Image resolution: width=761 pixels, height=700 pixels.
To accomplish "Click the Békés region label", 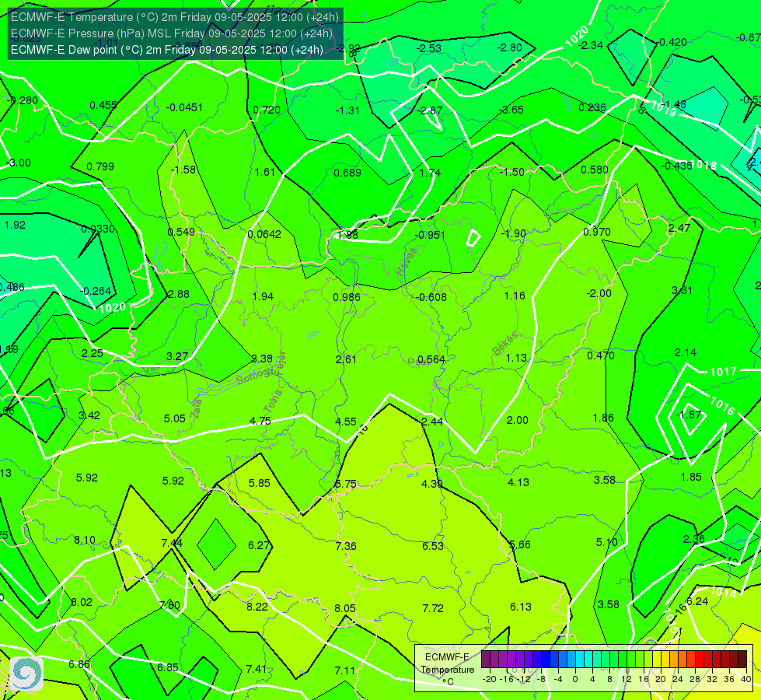I will 505,344.
